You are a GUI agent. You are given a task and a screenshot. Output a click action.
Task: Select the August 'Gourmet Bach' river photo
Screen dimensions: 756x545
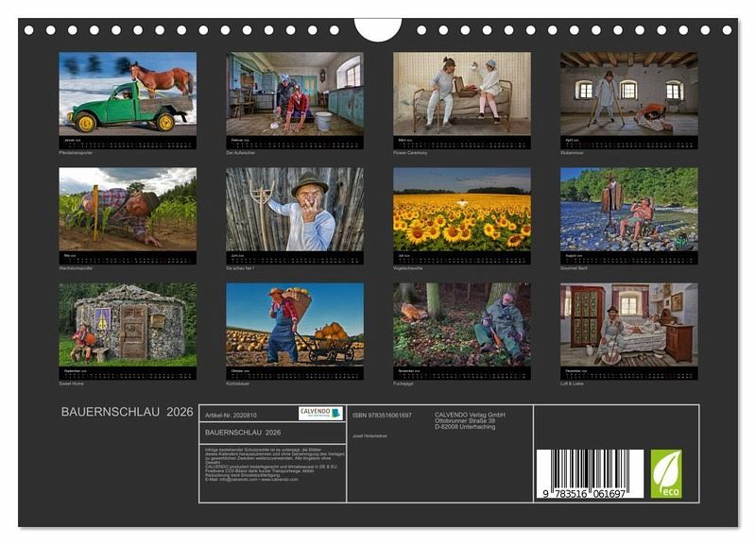pos(628,209)
